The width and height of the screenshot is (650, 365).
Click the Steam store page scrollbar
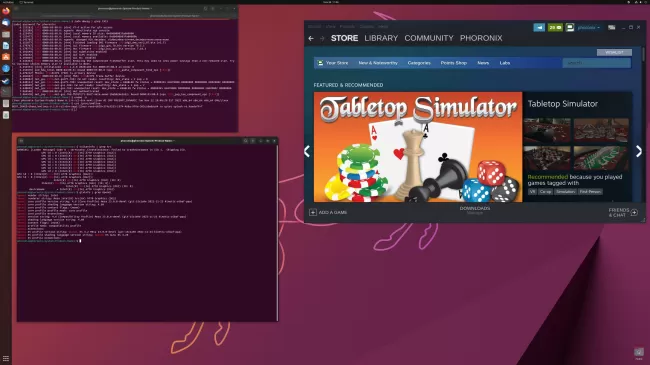(643, 54)
